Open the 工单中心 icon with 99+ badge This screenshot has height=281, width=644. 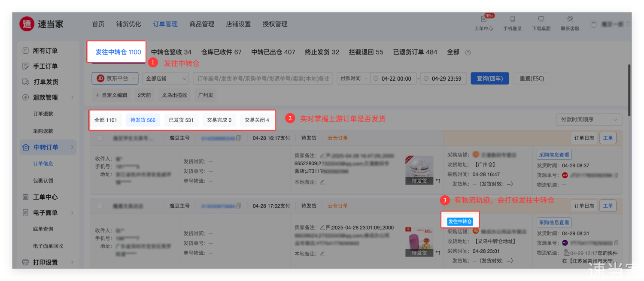483,20
